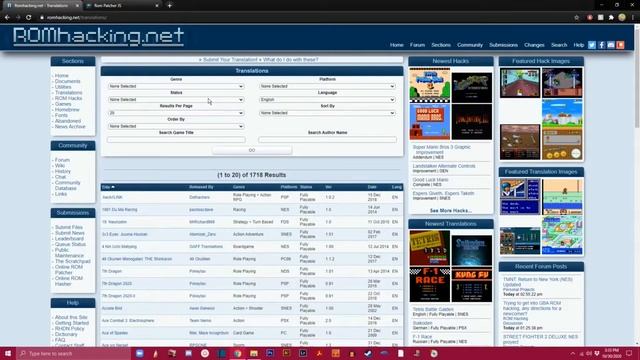Open Translations in Sections sidebar
Screen dimensions: 640x360
click(69, 93)
